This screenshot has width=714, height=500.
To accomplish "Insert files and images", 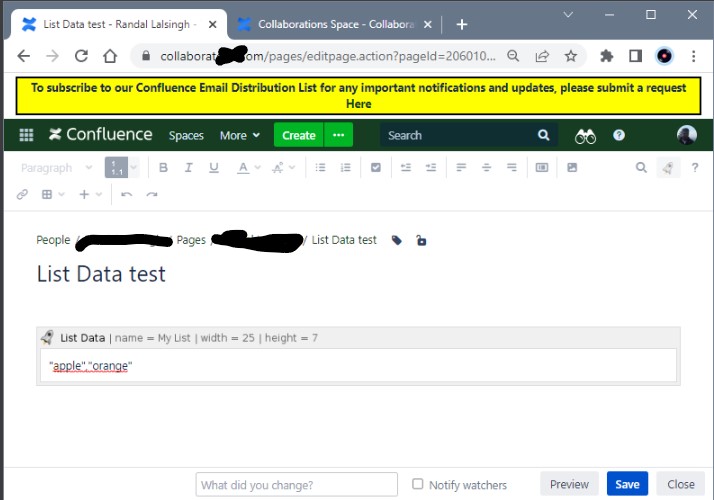I will tap(572, 168).
